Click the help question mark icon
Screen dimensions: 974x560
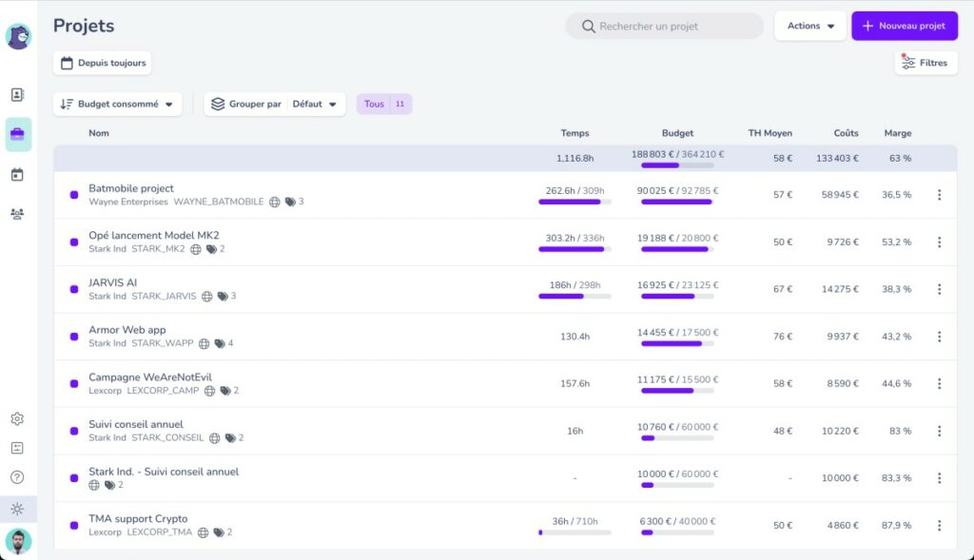pos(17,477)
